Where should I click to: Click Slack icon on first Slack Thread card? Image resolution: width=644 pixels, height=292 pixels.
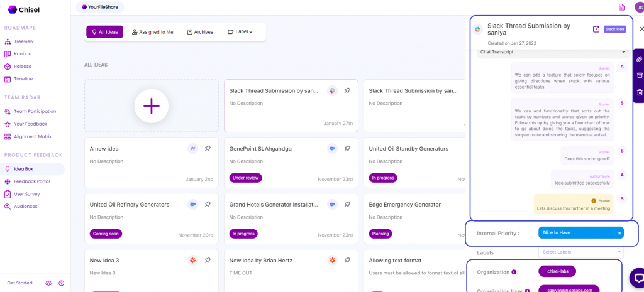(332, 90)
